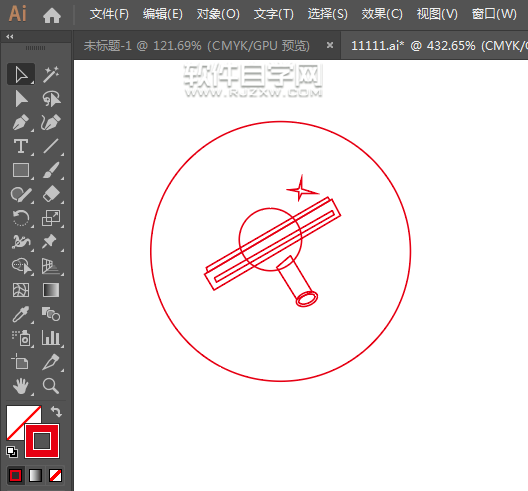Close the 未标题-1 document tab
The width and height of the screenshot is (528, 491).
pos(330,45)
